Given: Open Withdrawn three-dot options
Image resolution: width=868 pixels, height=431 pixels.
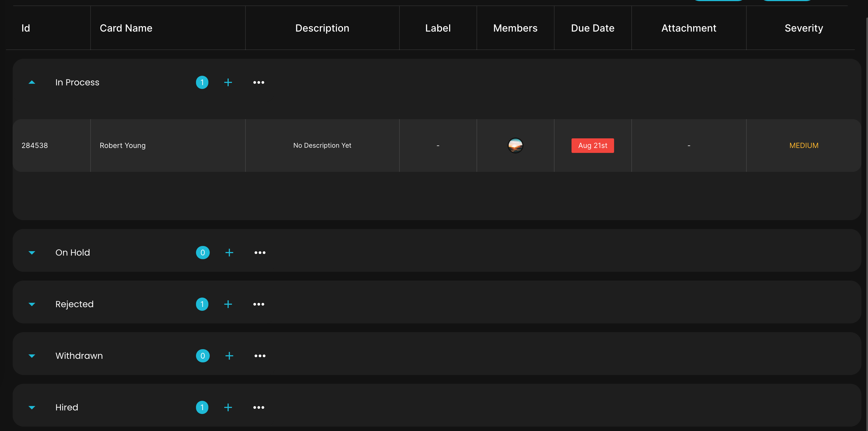Looking at the screenshot, I should (260, 356).
